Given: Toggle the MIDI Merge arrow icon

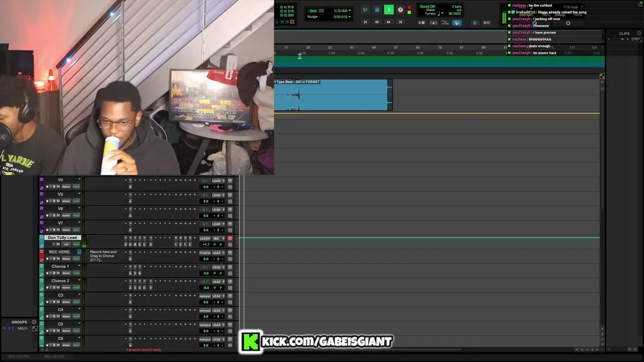Looking at the screenshot, I should (x=445, y=23).
